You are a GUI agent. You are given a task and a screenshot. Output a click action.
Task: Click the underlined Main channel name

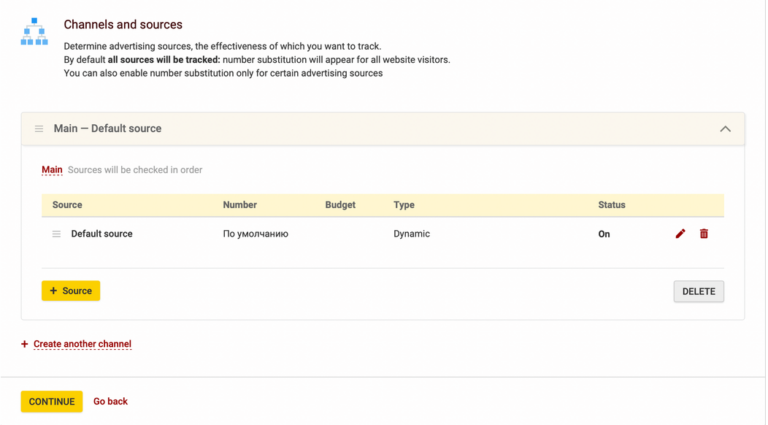tap(52, 170)
